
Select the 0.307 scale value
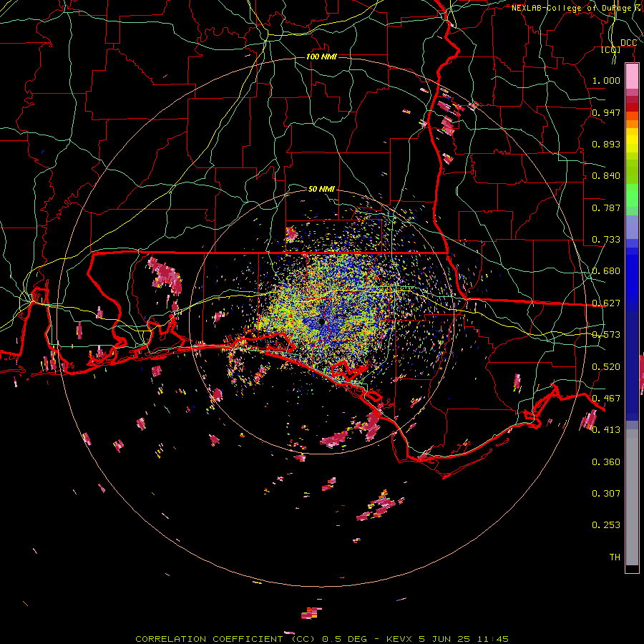[x=606, y=494]
